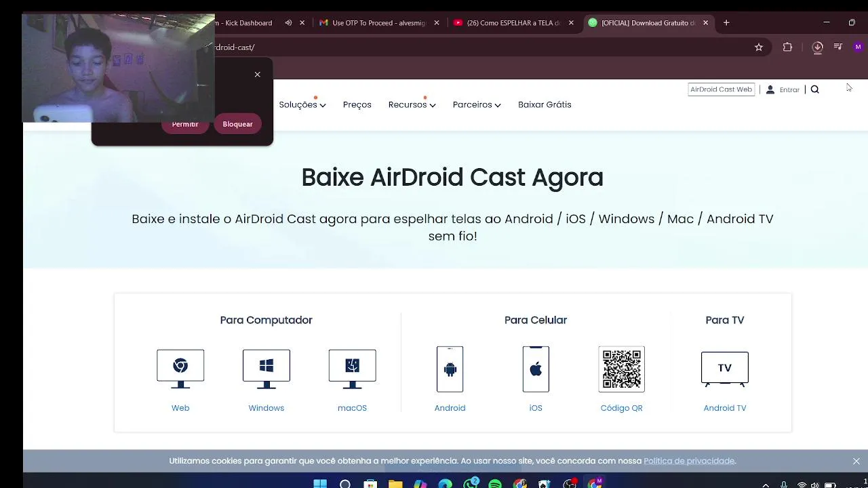
Task: Open the Web version computer icon
Action: [x=180, y=369]
